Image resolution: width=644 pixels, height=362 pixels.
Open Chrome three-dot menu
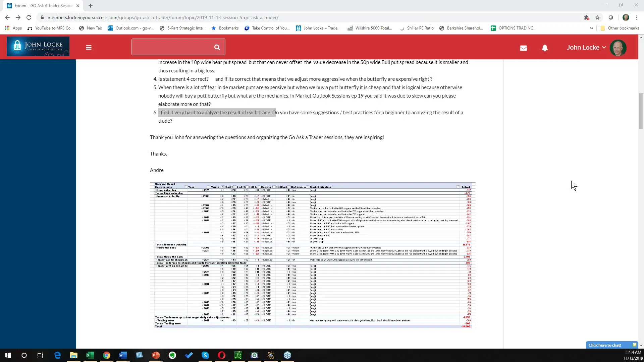click(x=637, y=17)
